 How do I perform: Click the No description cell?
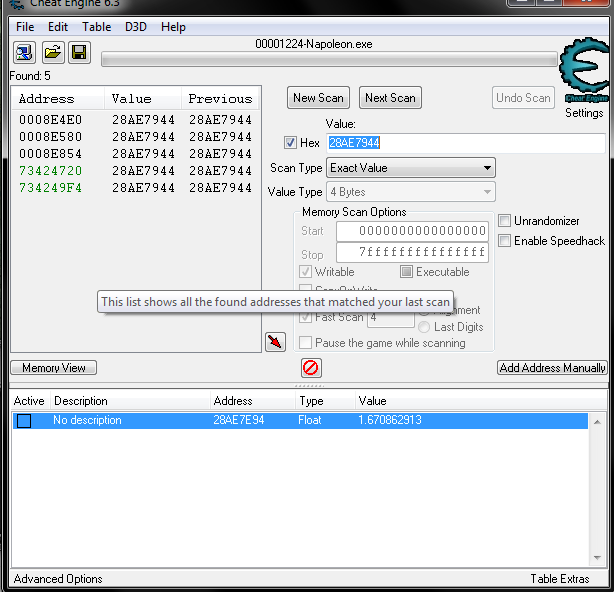(87, 420)
